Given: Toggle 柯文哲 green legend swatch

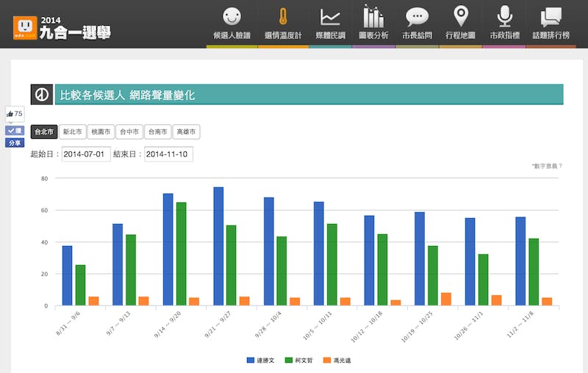Looking at the screenshot, I should [x=290, y=361].
